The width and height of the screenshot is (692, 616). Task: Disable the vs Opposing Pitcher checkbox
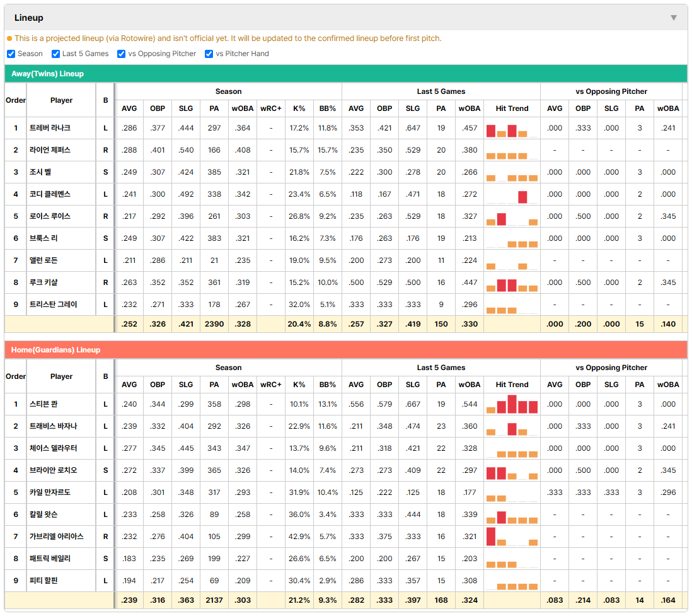121,54
